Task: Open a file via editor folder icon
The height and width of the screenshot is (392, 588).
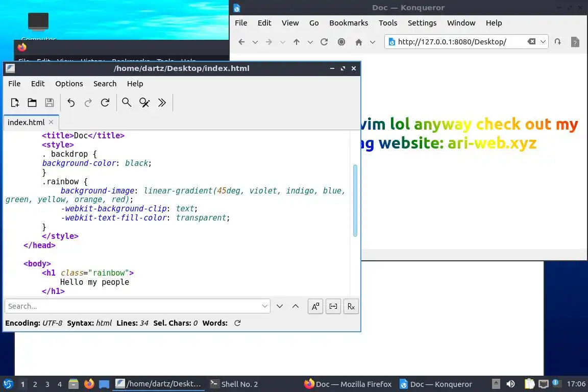Action: pyautogui.click(x=32, y=103)
